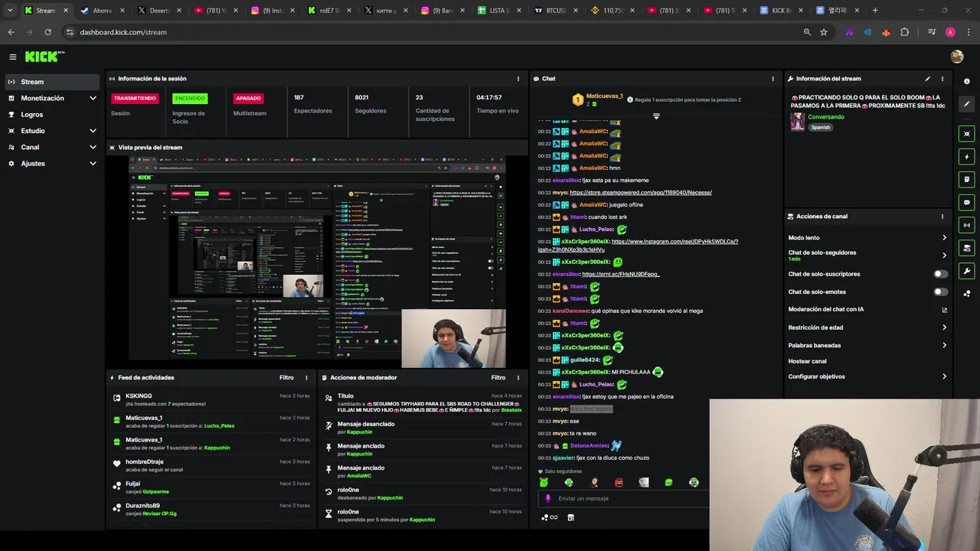980x551 pixels.
Task: Pick the red angry emote in the quick emote bar
Action: tap(619, 482)
